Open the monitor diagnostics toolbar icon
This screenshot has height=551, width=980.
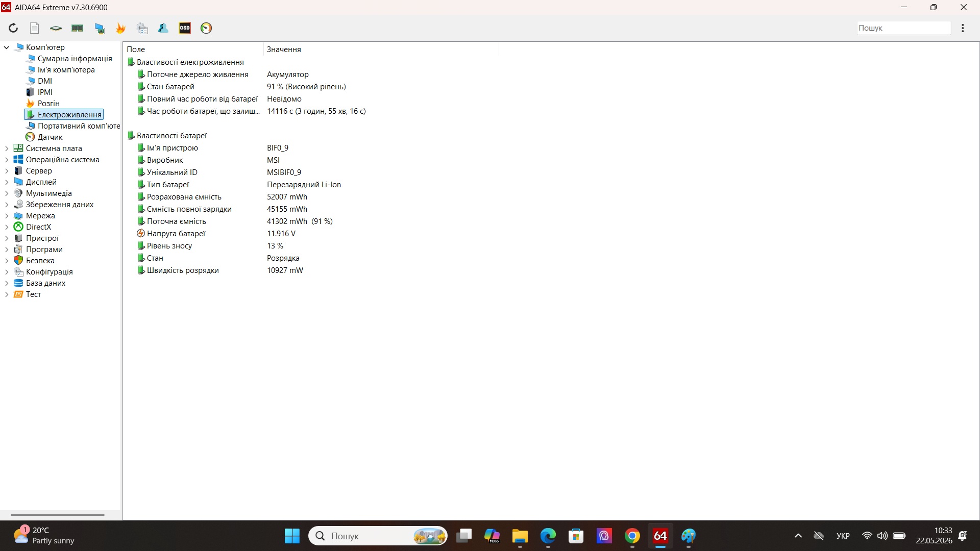(100, 28)
